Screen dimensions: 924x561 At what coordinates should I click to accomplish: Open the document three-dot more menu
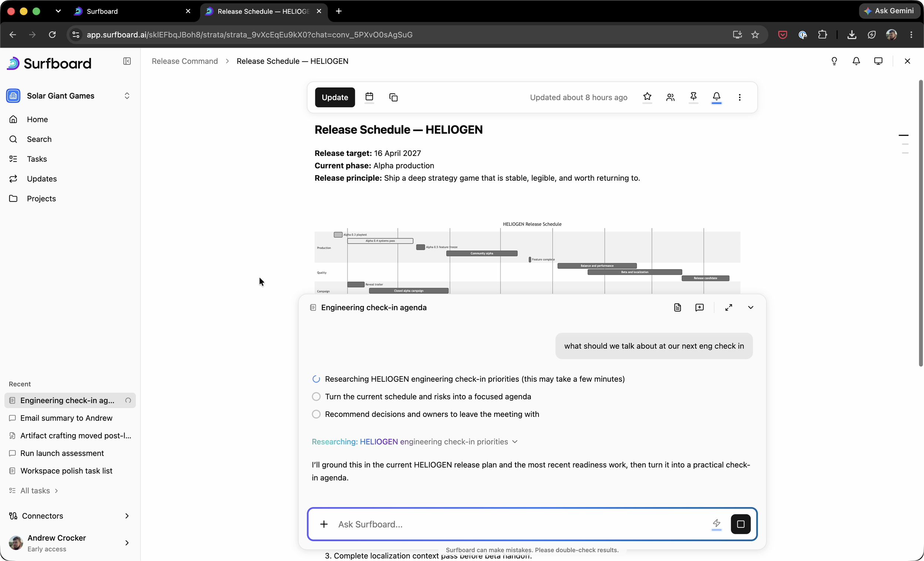click(x=740, y=97)
